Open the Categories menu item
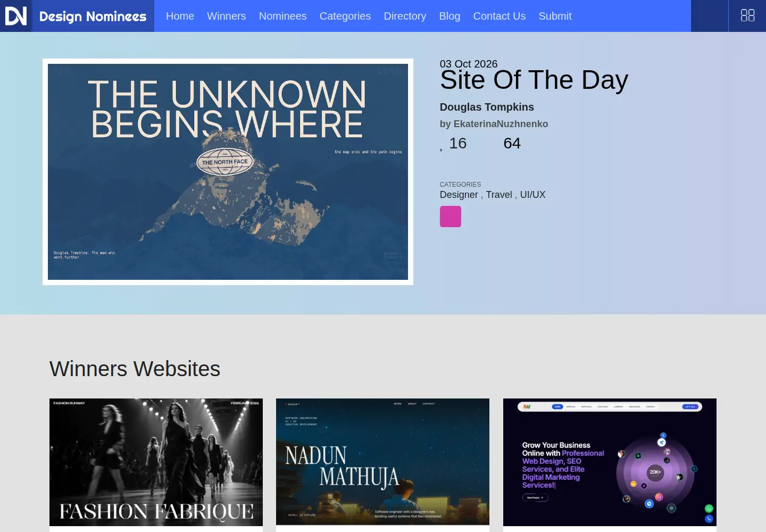 tap(345, 16)
